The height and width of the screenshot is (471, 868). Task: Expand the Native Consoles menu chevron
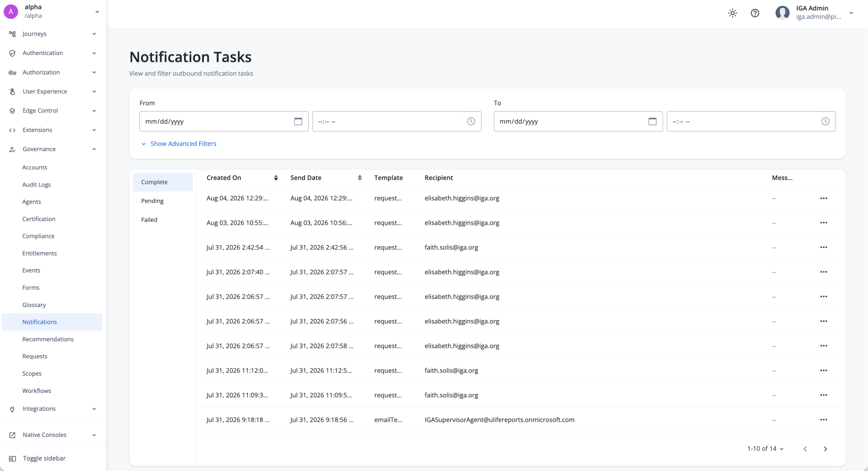pyautogui.click(x=94, y=435)
